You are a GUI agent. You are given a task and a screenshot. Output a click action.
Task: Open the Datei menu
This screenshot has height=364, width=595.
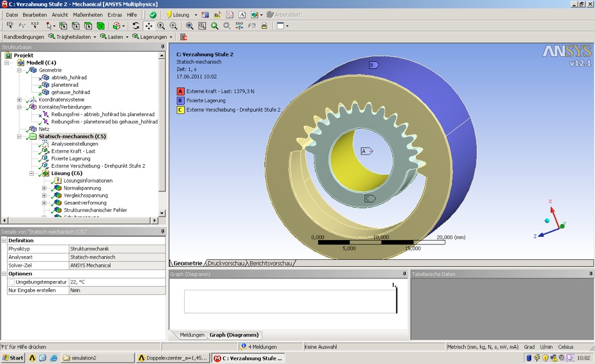pyautogui.click(x=12, y=15)
